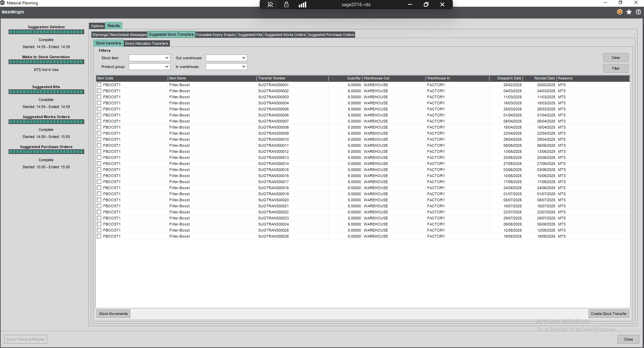
Task: Open the Traceable Expiry Enquiry tab
Action: coord(216,35)
